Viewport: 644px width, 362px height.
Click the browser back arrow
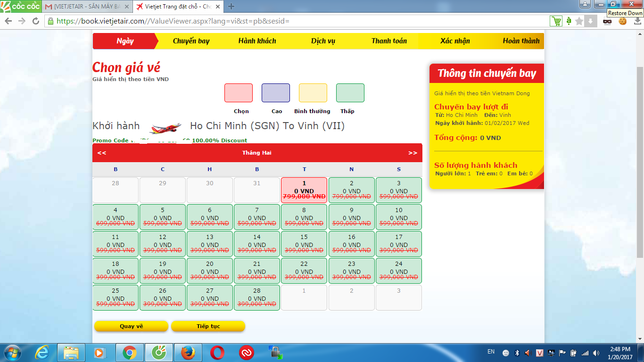[x=8, y=21]
